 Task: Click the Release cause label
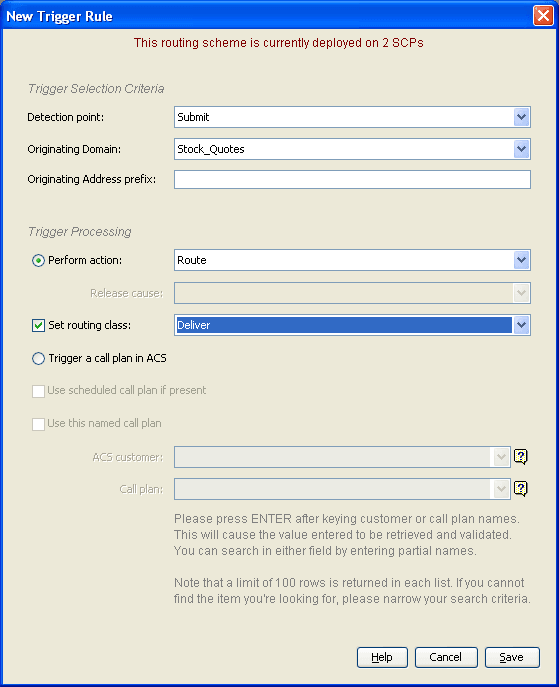(x=127, y=293)
